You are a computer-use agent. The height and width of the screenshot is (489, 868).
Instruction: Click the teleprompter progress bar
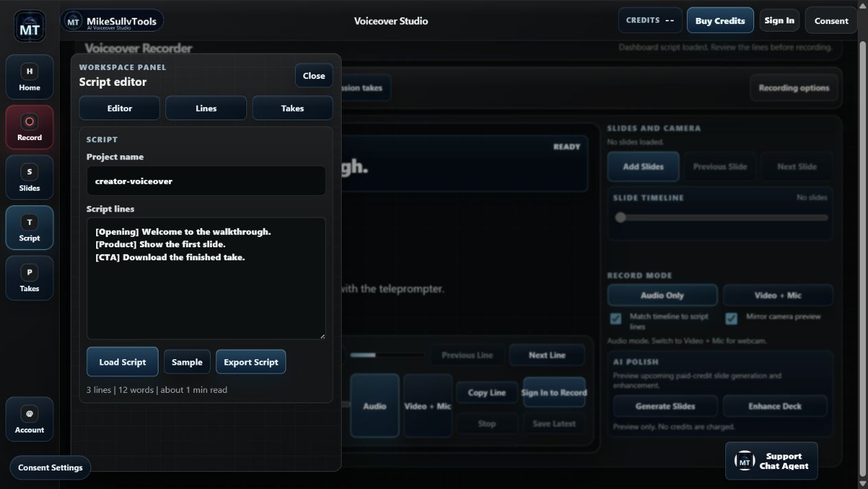tap(387, 355)
